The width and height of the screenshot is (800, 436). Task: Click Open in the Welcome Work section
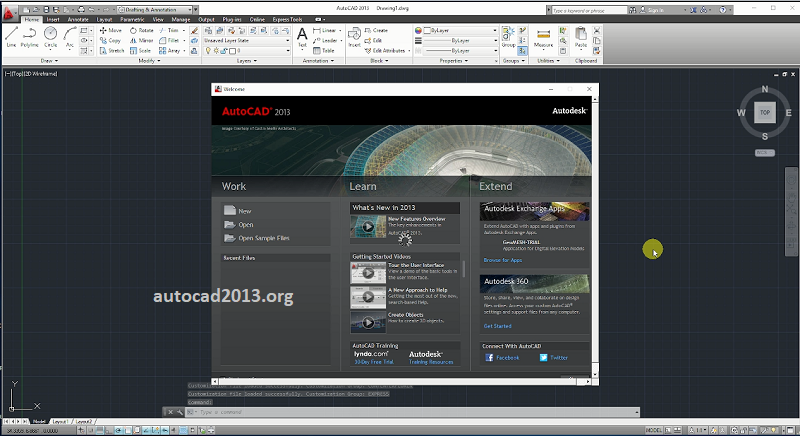click(x=239, y=224)
